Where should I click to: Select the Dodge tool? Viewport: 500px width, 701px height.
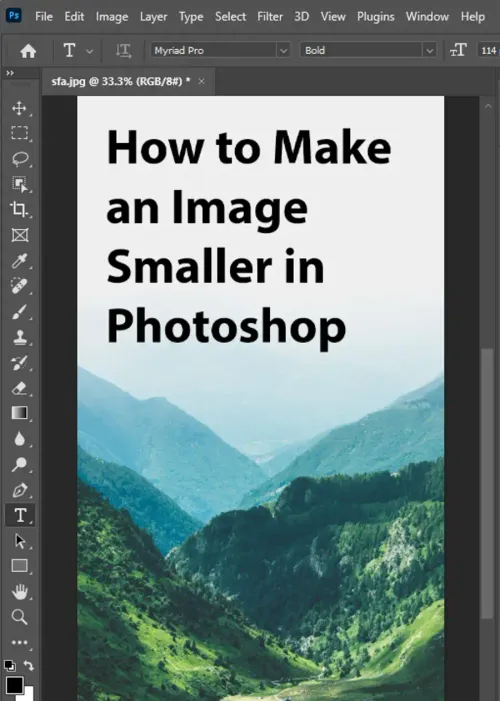coord(19,465)
